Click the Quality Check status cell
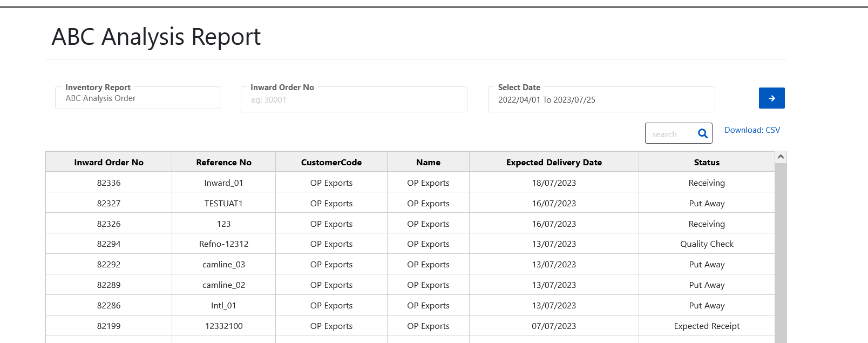 pyautogui.click(x=706, y=244)
